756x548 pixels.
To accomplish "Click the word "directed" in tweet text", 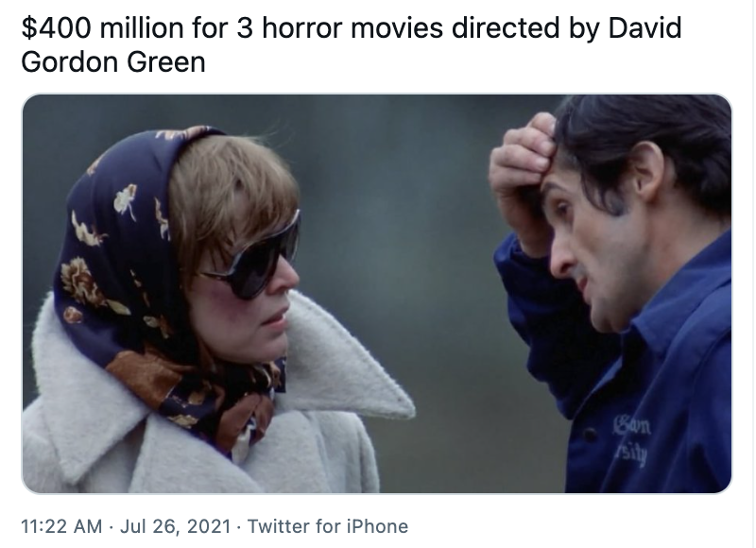I will pos(506,27).
